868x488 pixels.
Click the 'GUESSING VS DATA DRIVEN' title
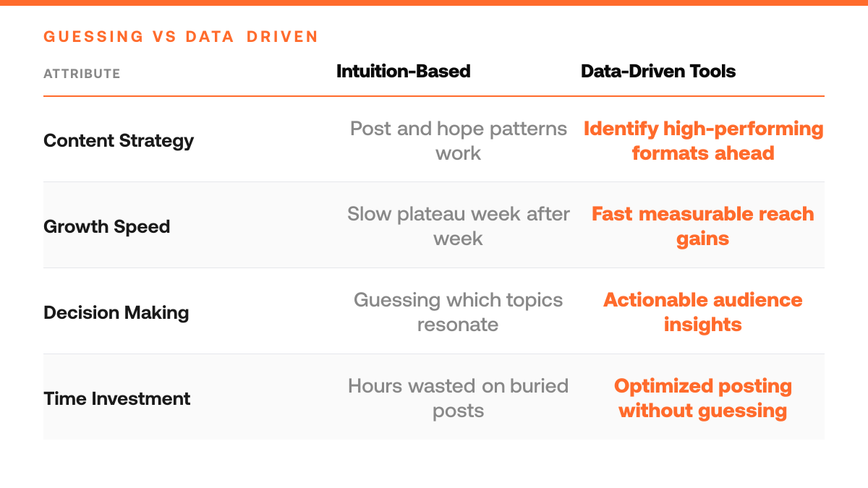point(181,37)
